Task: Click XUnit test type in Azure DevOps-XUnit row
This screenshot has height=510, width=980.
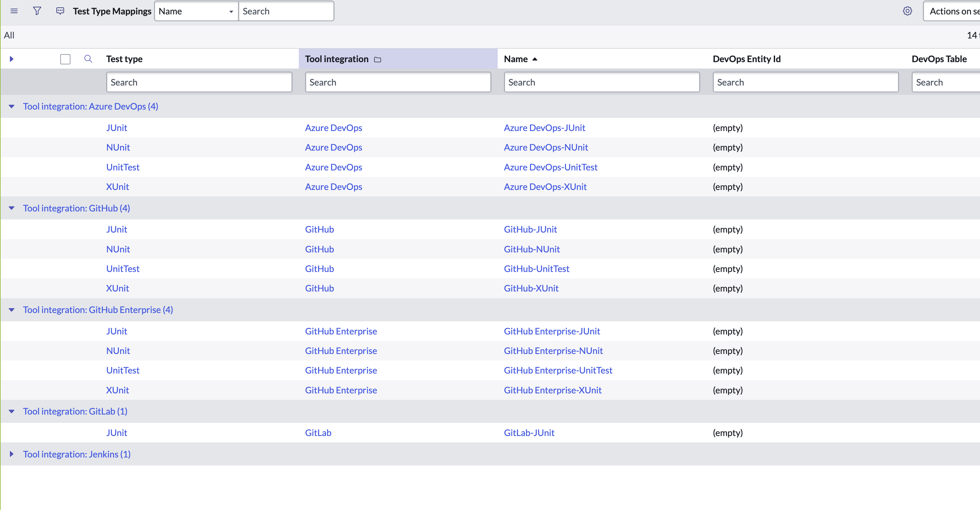Action: (118, 187)
